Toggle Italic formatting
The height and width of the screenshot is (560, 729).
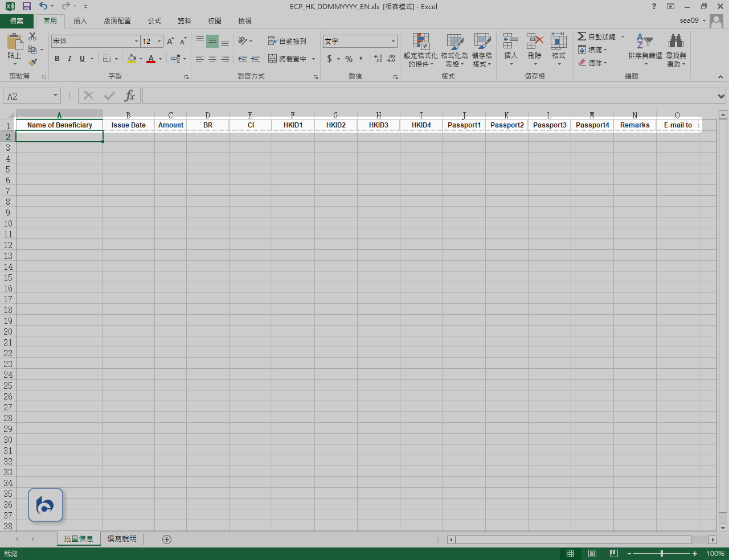point(69,59)
